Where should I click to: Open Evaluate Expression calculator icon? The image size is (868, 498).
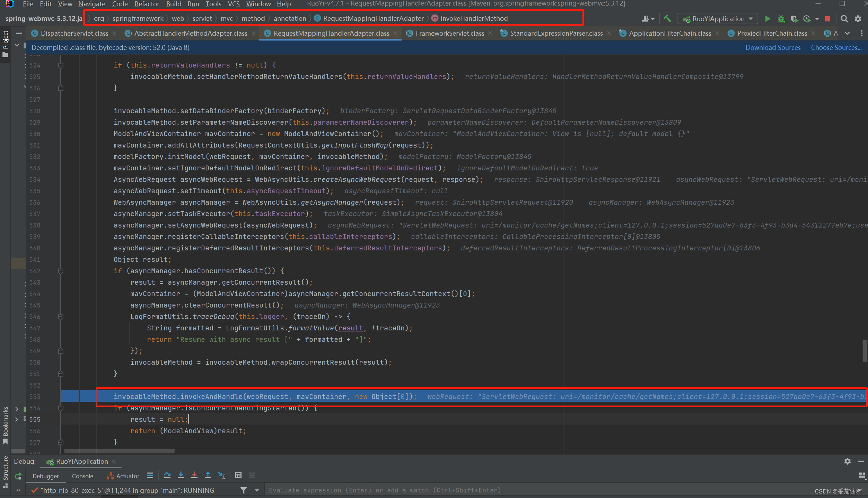point(238,475)
